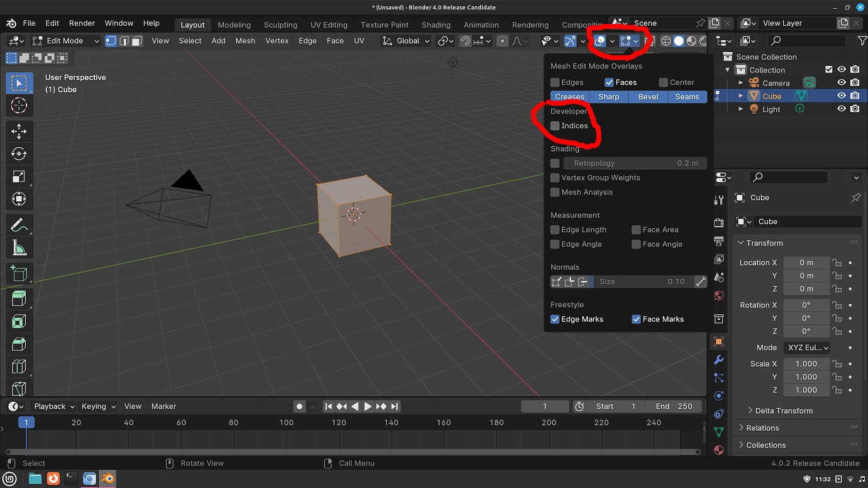
Task: Pick the Extrude Region tool
Action: [19, 299]
